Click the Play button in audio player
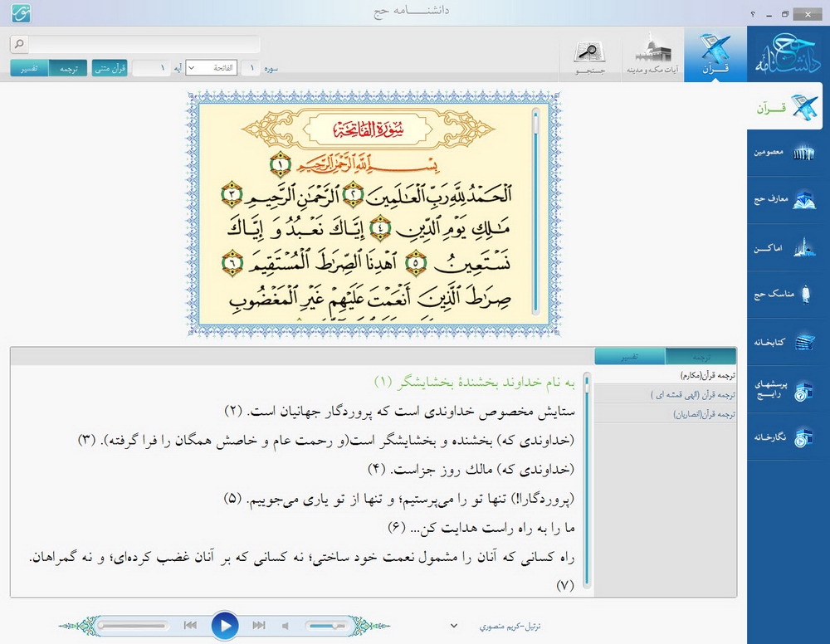The image size is (830, 644). (225, 626)
